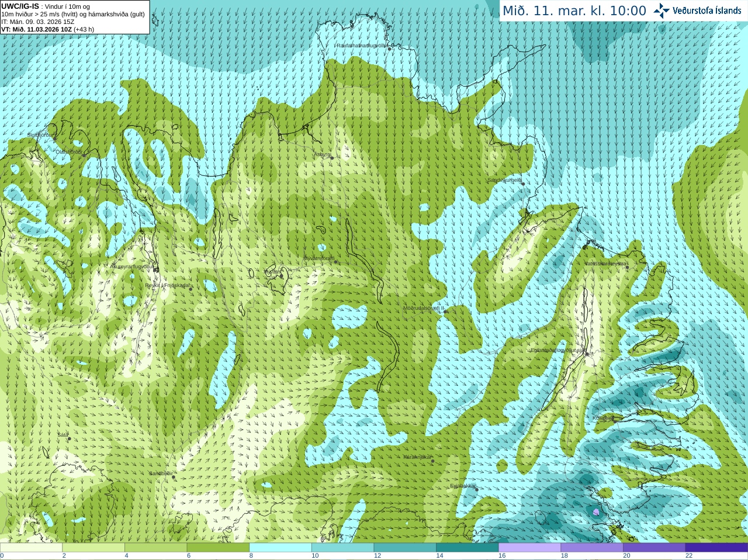Viewport: 748px width, 560px height.
Task: Click the 2–4 m/s legend color swatch
Action: [93, 548]
